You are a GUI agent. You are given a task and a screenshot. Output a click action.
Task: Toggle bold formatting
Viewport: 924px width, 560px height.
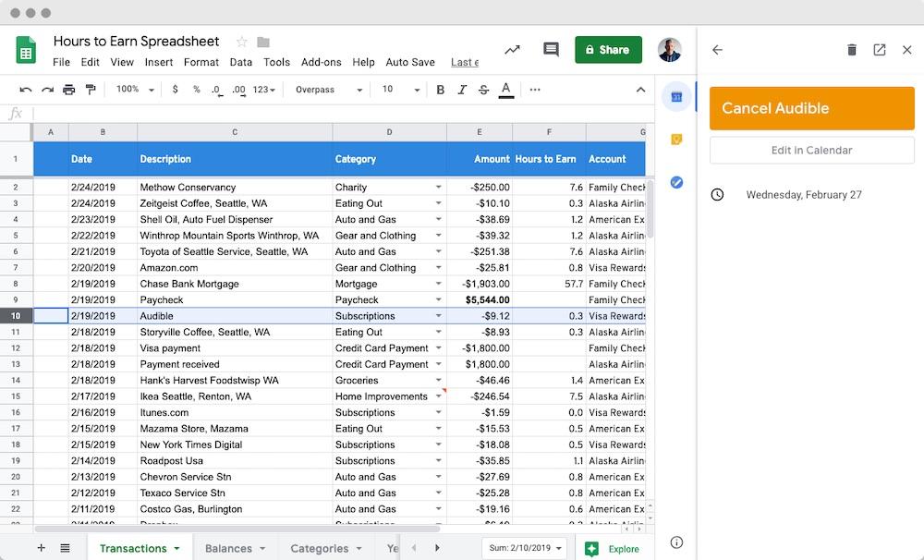click(x=440, y=90)
